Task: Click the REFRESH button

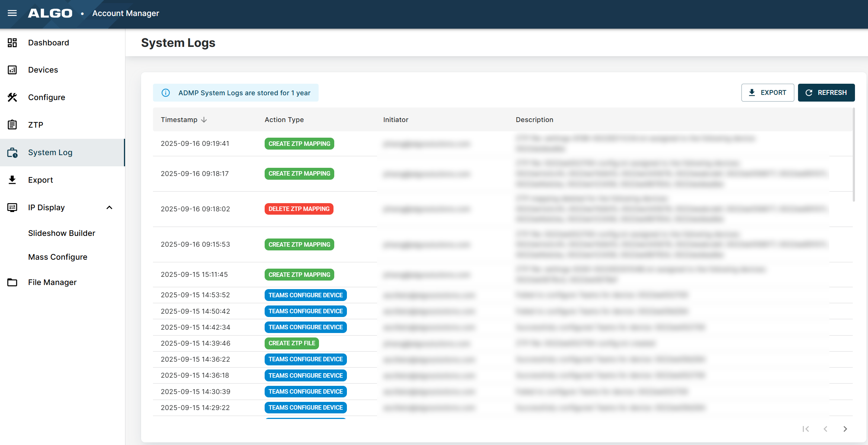Action: coord(826,93)
